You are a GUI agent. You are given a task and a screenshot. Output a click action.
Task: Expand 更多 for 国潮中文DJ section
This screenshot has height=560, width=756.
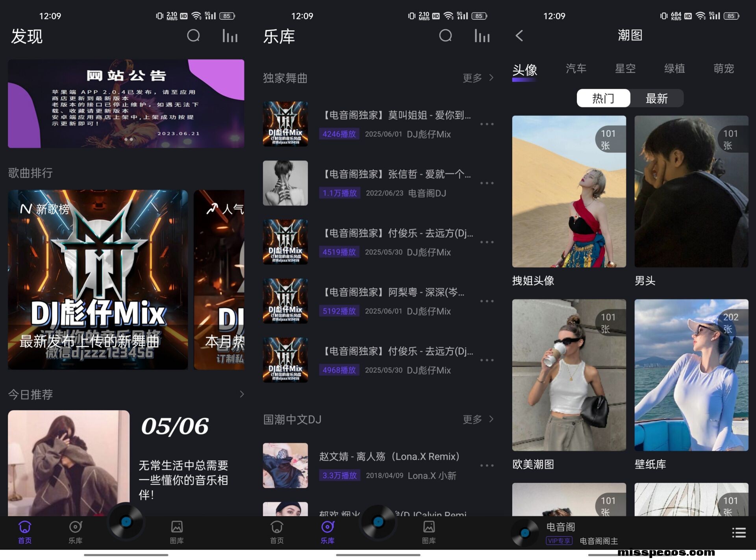coord(478,420)
